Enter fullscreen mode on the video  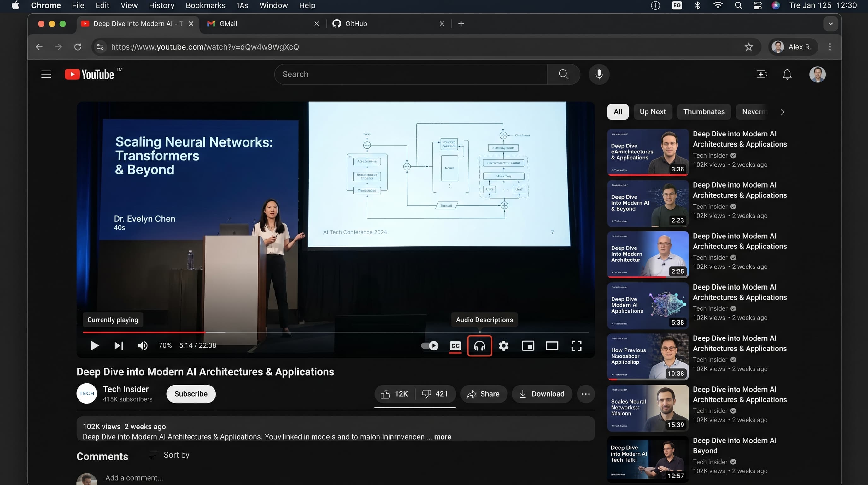[576, 346]
